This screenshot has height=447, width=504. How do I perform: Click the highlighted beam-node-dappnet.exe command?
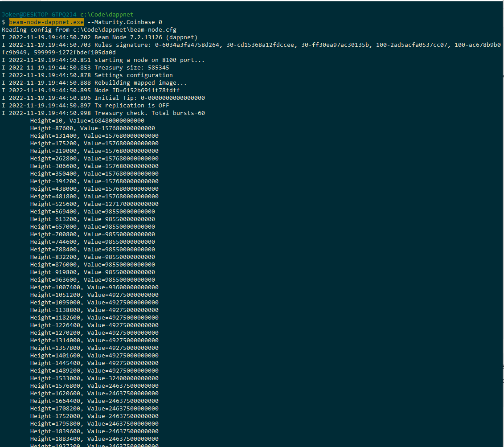click(x=46, y=22)
